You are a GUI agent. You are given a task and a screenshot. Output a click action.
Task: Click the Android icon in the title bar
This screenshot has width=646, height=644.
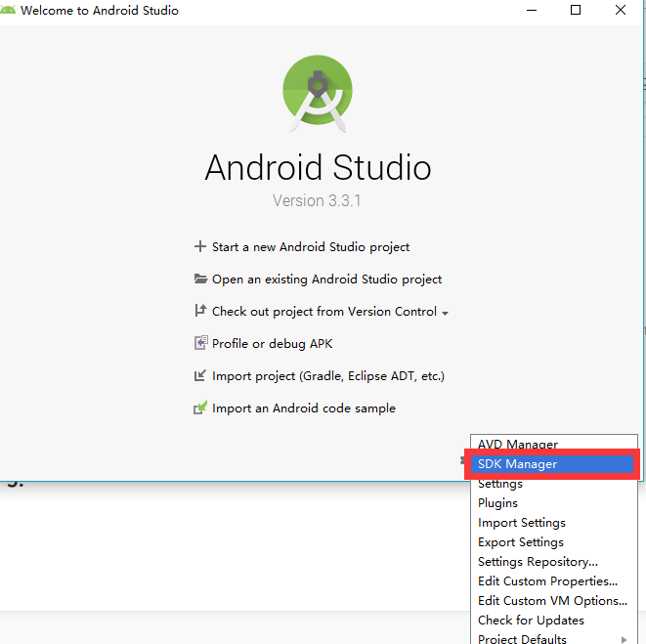click(x=8, y=10)
